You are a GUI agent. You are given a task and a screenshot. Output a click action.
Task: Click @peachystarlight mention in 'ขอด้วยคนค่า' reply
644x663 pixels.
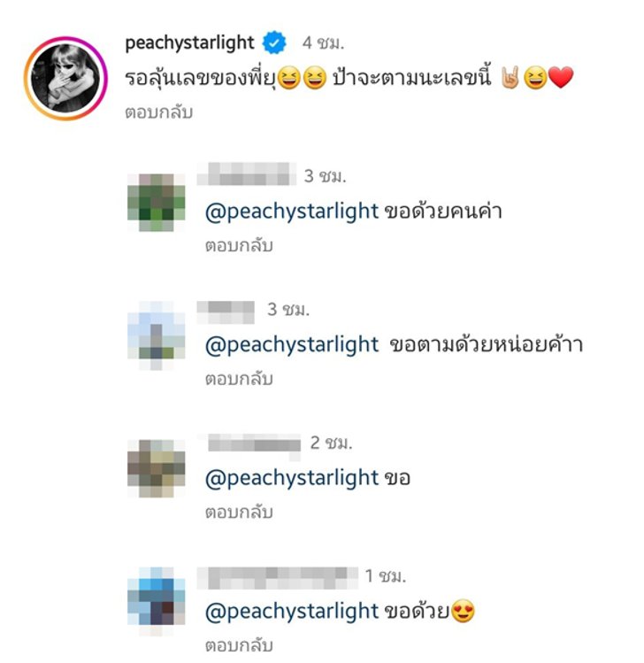coord(292,212)
